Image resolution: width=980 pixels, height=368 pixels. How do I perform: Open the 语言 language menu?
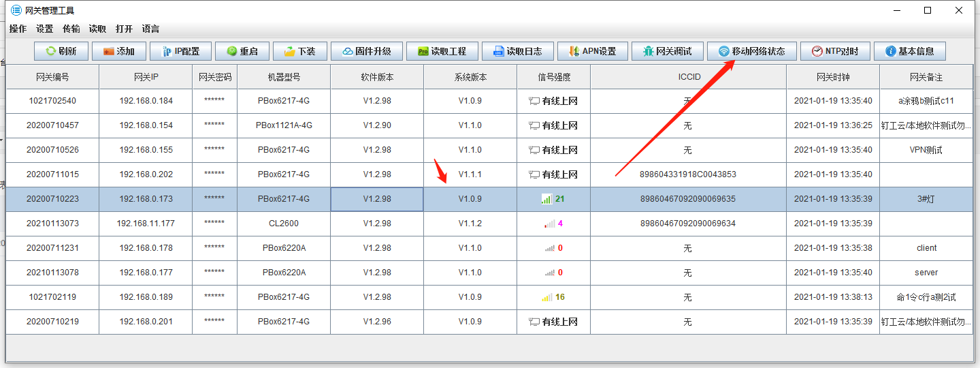click(150, 29)
